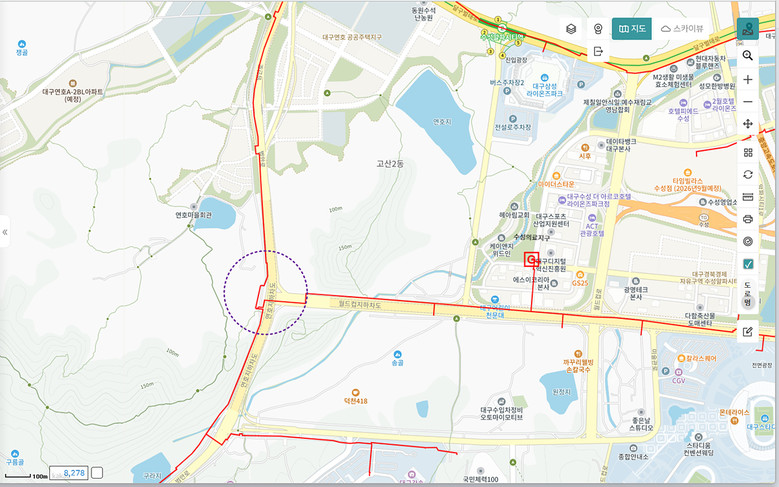Expand the left side panel chevron
This screenshot has width=779, height=487.
click(x=5, y=232)
